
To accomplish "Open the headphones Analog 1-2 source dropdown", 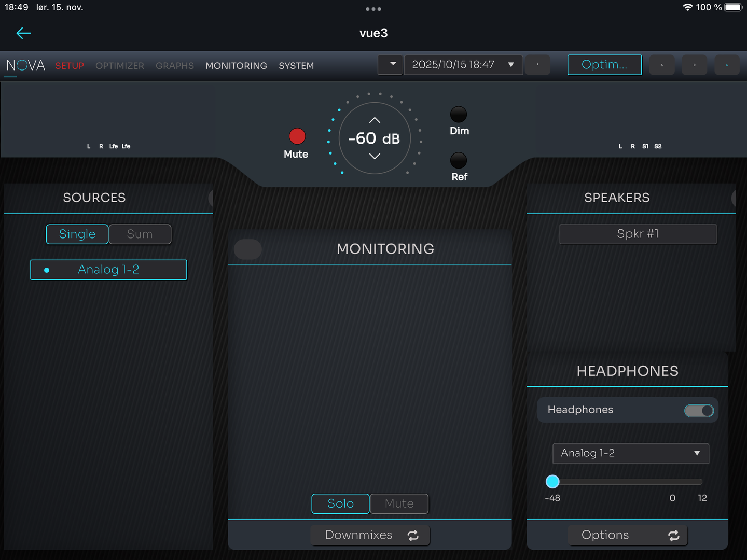I will [631, 453].
